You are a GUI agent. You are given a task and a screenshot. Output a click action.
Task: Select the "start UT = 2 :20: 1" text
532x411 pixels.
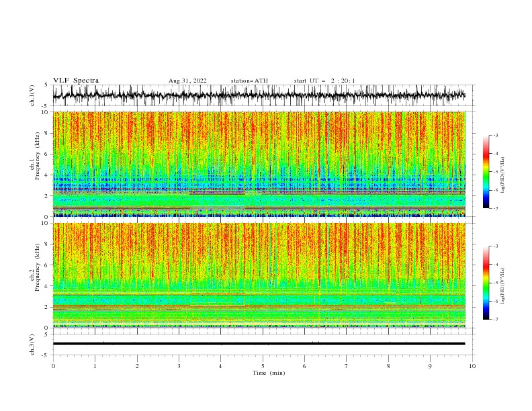pyautogui.click(x=324, y=81)
